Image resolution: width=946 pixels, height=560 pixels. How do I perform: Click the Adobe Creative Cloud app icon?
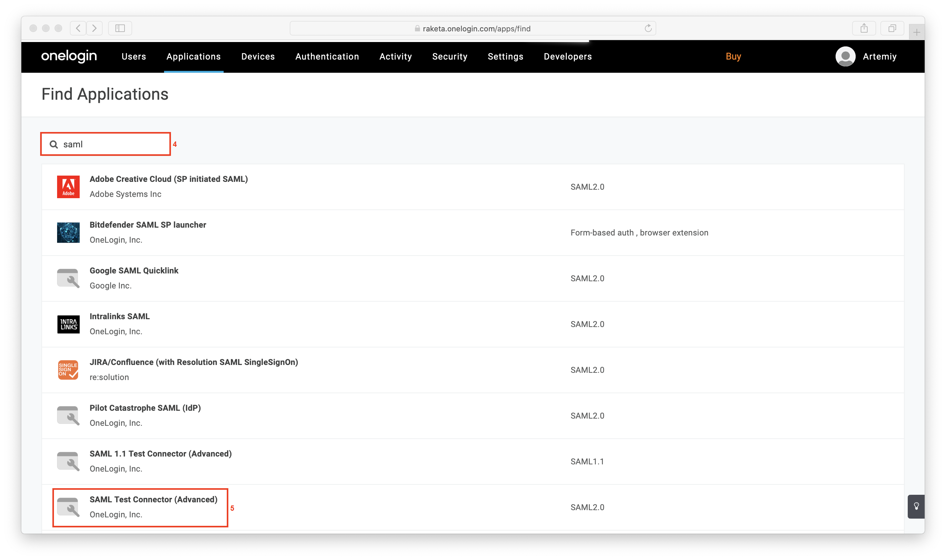(x=68, y=187)
